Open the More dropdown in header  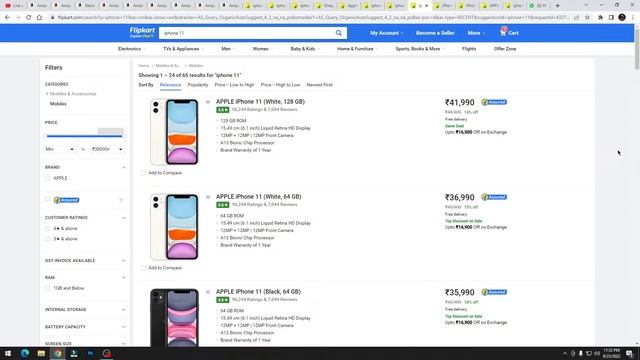tap(476, 33)
